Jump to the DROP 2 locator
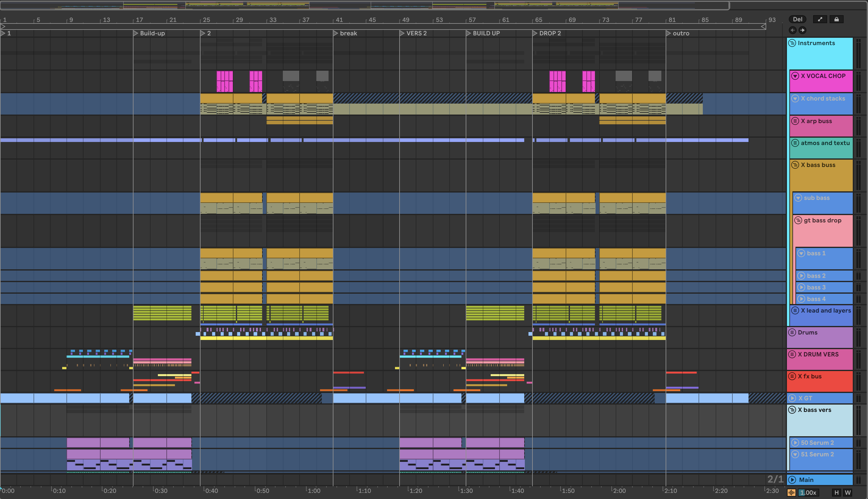 pos(535,33)
